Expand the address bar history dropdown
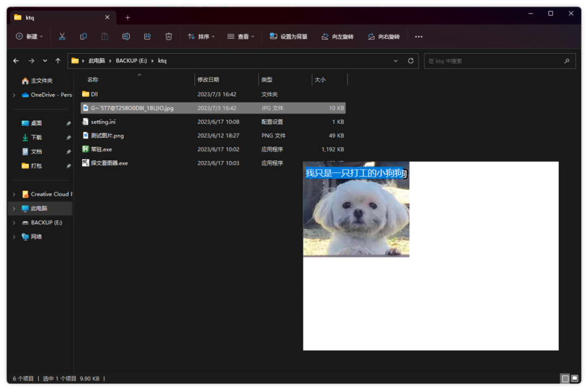588x390 pixels. pyautogui.click(x=396, y=61)
